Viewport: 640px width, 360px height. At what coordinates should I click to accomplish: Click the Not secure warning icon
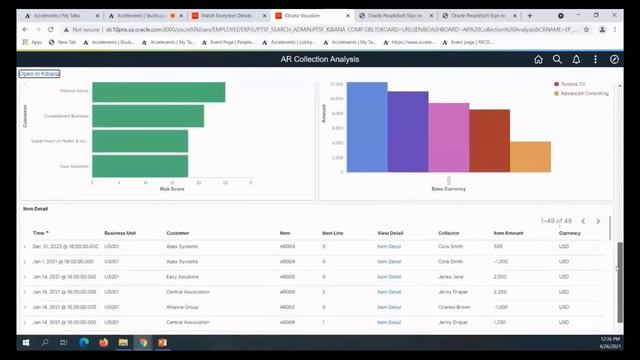pos(66,29)
